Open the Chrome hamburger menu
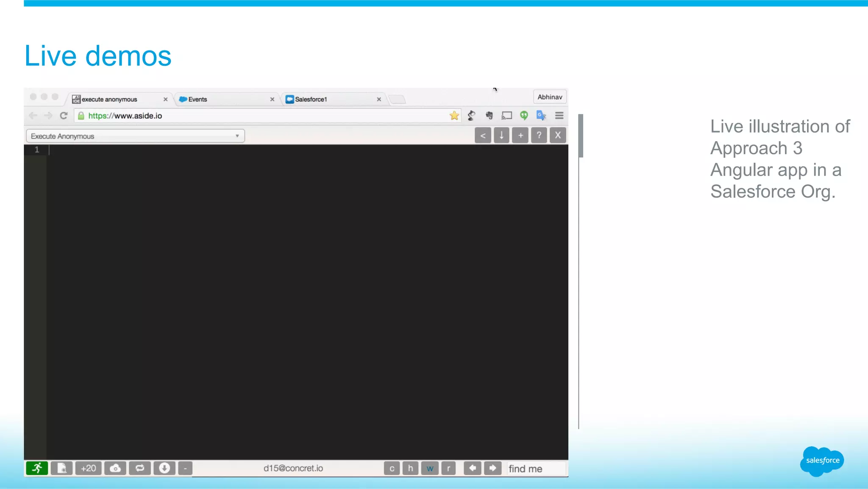The width and height of the screenshot is (868, 489). [559, 115]
